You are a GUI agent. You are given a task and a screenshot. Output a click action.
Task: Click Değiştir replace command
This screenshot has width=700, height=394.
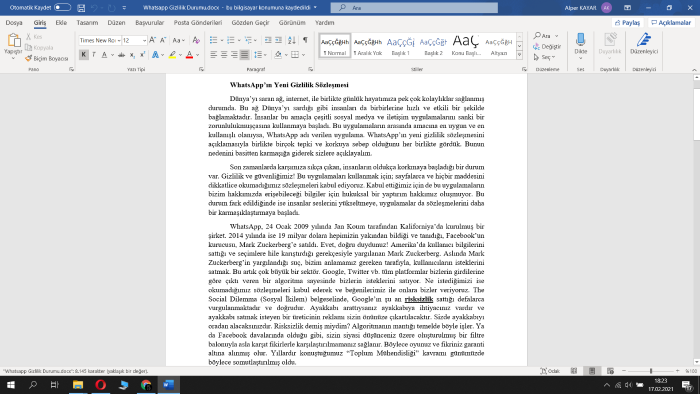[x=547, y=46]
